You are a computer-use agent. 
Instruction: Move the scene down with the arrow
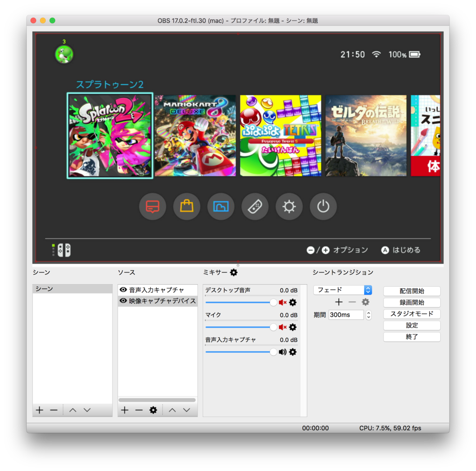(87, 410)
